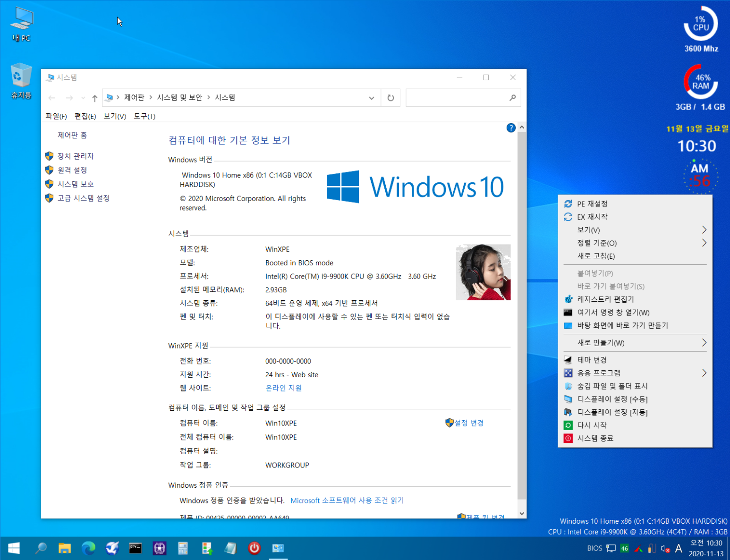This screenshot has height=560, width=730.
Task: Click the back navigation arrow
Action: point(52,98)
